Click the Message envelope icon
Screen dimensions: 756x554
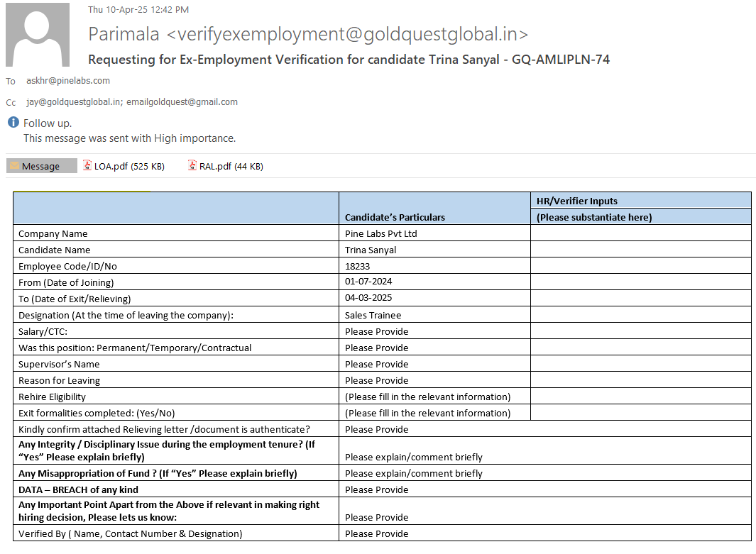pos(14,166)
